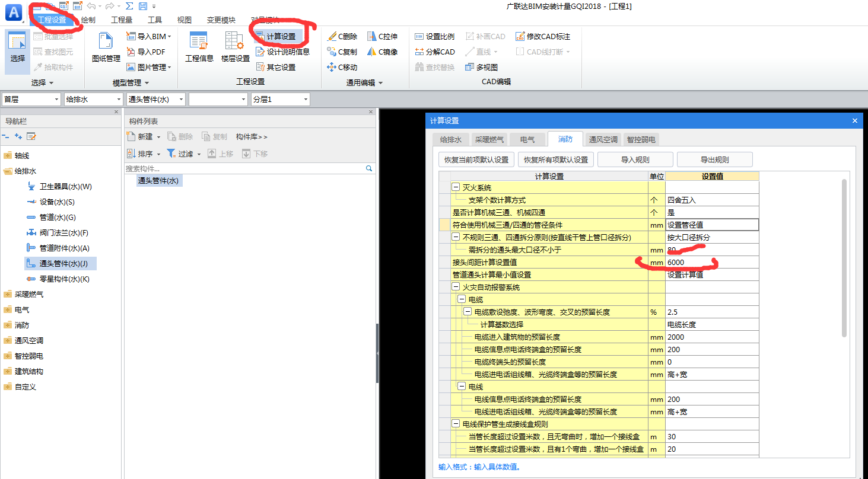Click 分解CAD explode tool
868x479 pixels.
click(x=435, y=52)
